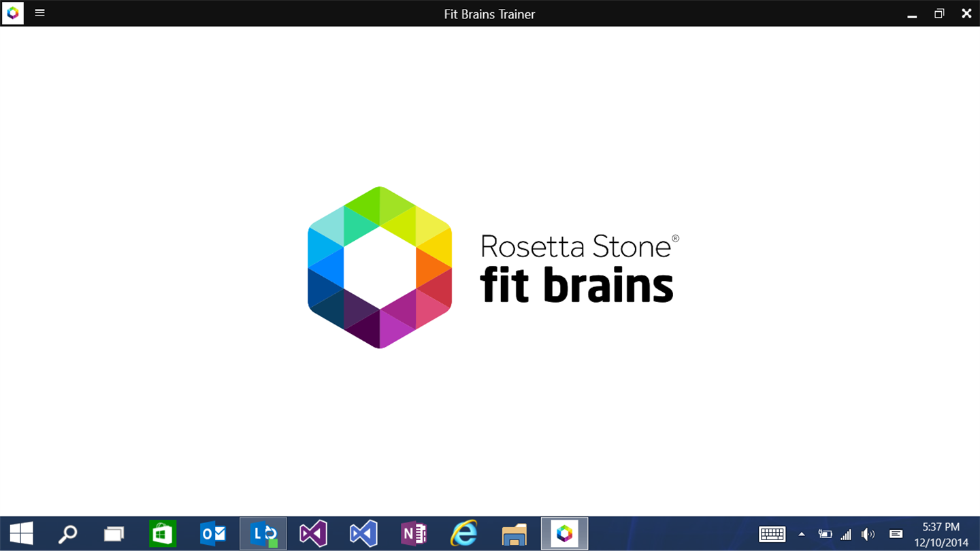Switch to Lync in the taskbar
The width and height of the screenshot is (980, 551).
tap(263, 534)
